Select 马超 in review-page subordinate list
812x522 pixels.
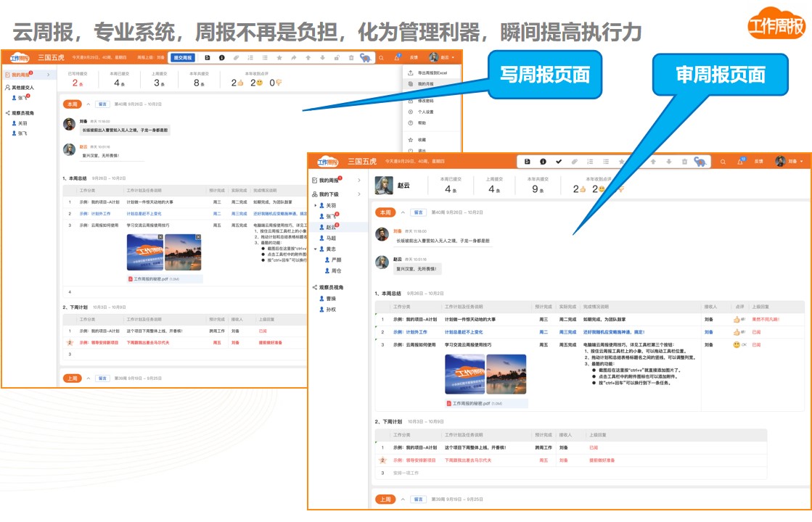[328, 238]
